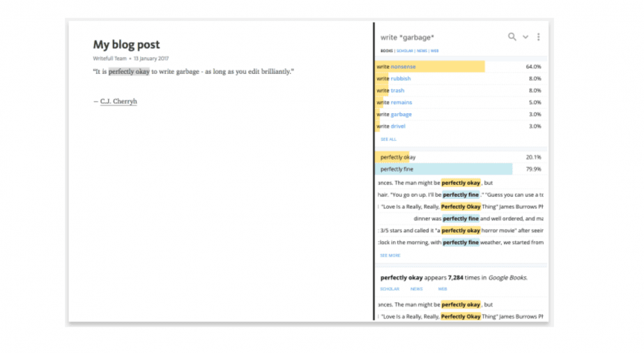The height and width of the screenshot is (353, 644).
Task: Click example sentence 'dinner was perfectly fine'
Action: (x=479, y=218)
